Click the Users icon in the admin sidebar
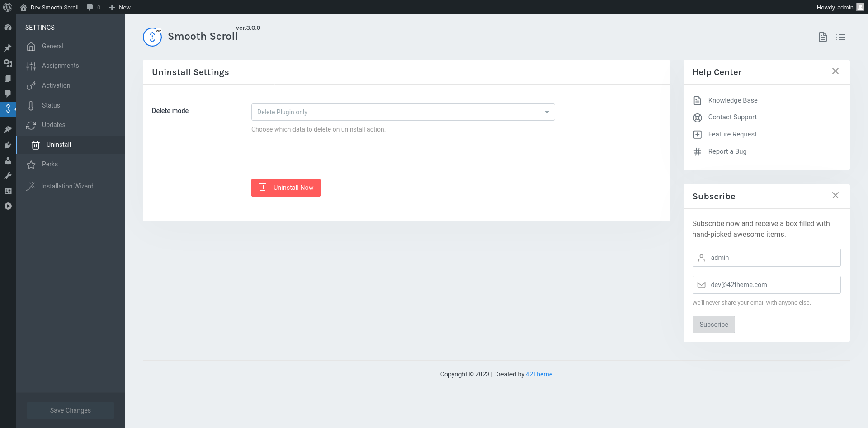This screenshot has width=868, height=428. (x=8, y=160)
